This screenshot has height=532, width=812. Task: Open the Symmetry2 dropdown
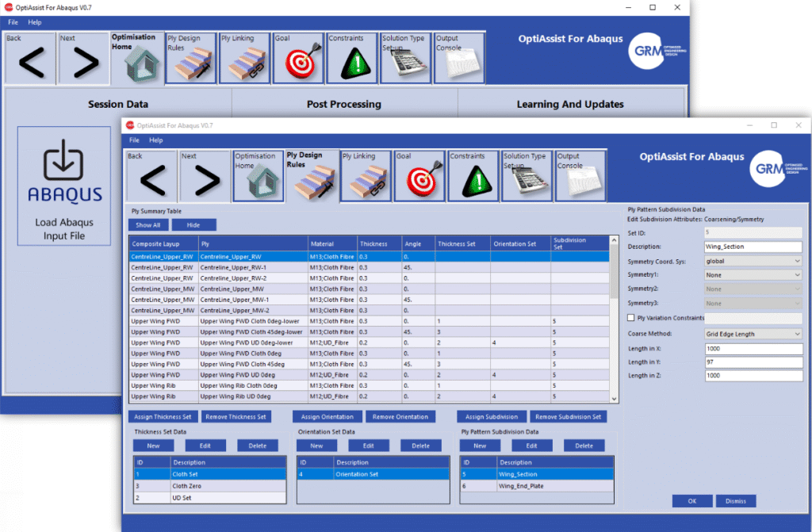[x=753, y=289]
